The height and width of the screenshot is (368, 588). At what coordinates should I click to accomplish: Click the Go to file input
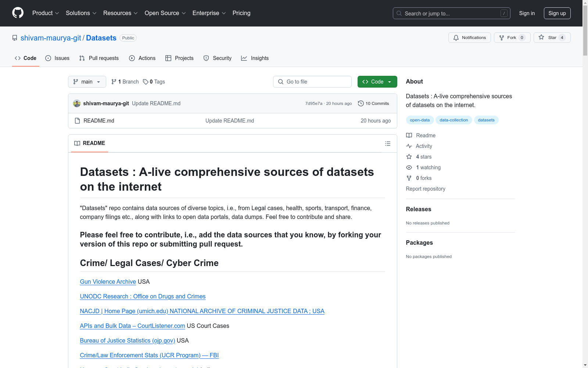[x=312, y=82]
